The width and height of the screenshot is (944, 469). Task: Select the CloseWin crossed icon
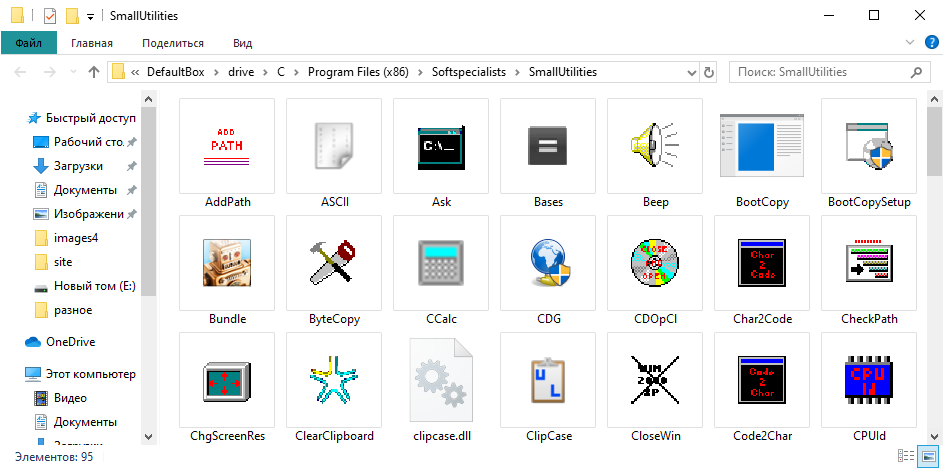pos(655,379)
